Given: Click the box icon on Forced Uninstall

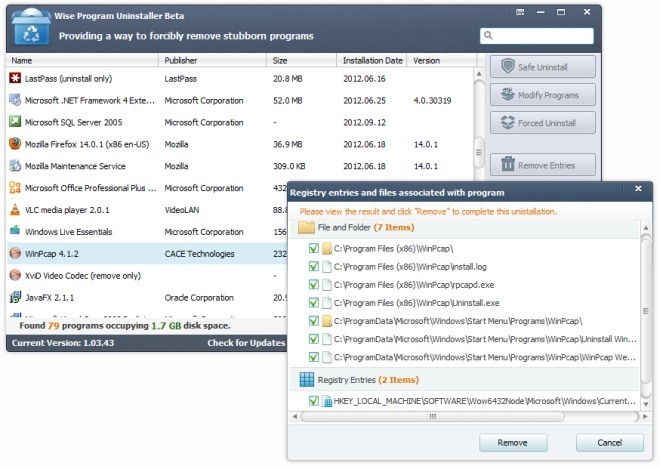Looking at the screenshot, I should point(508,123).
